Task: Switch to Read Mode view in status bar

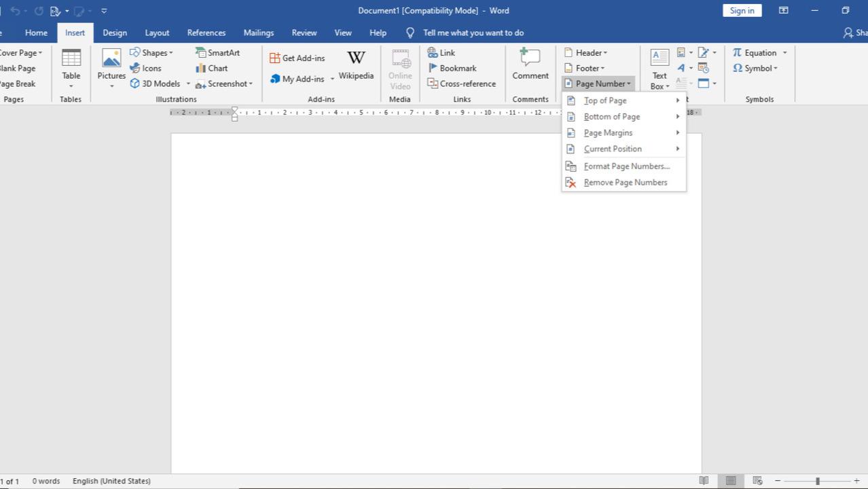Action: 704,481
